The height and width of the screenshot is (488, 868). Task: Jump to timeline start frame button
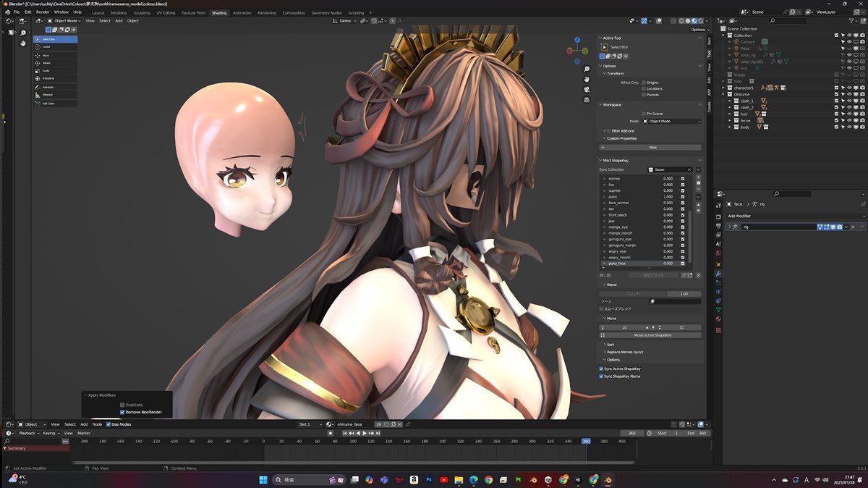(x=346, y=433)
